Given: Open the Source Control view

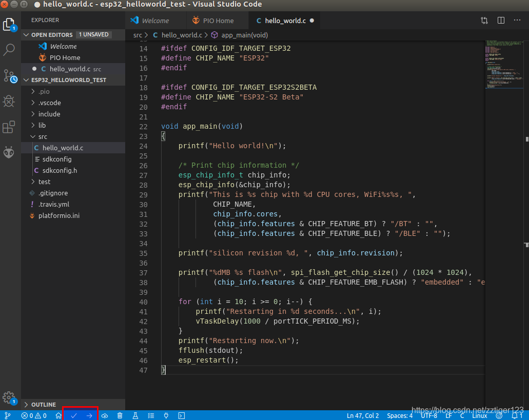Looking at the screenshot, I should [9, 76].
